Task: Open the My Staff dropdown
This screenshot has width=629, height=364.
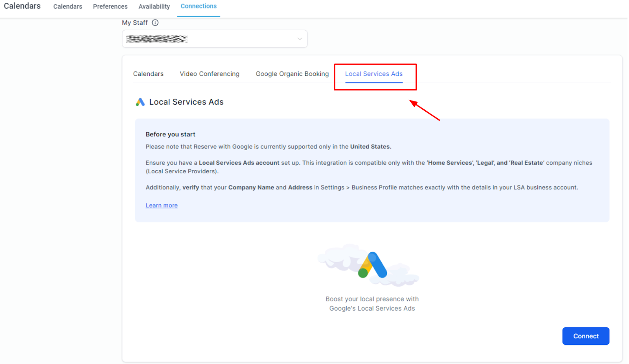Action: [215, 39]
